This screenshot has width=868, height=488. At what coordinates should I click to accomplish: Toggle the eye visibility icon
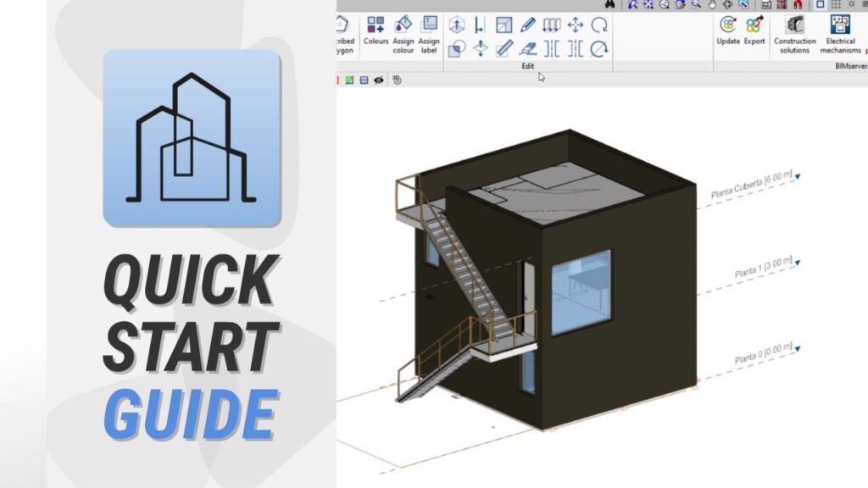click(x=379, y=80)
